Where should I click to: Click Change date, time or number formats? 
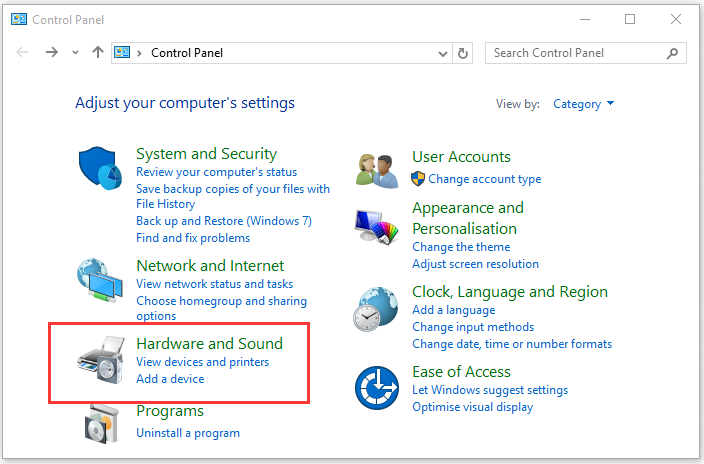coord(512,344)
